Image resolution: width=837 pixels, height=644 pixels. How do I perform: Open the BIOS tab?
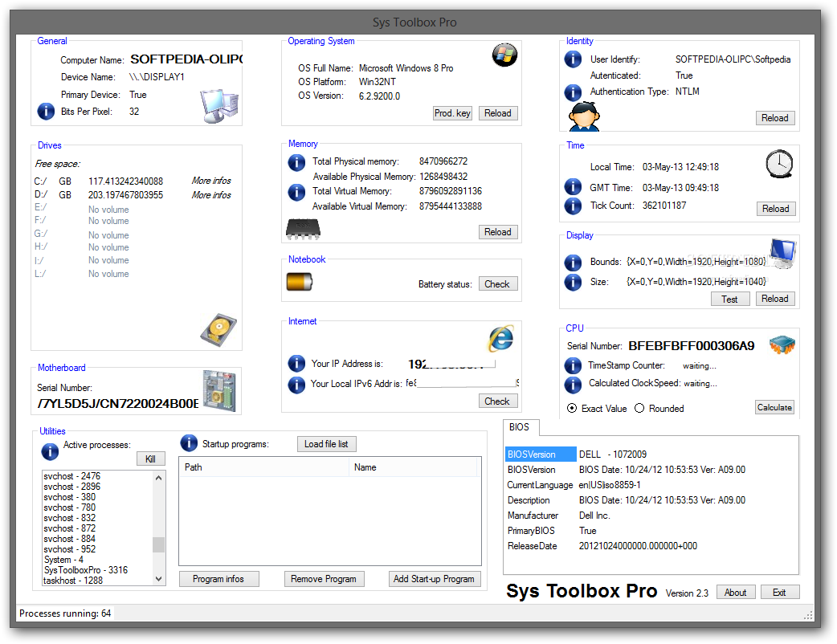[520, 427]
